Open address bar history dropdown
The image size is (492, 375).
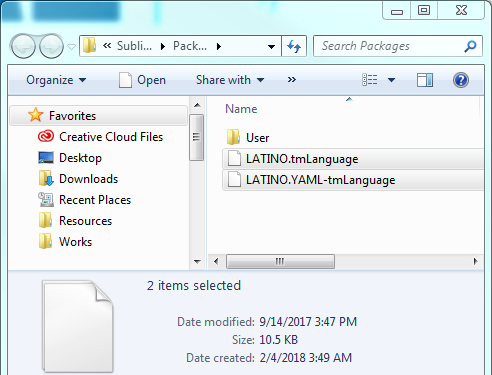(x=271, y=47)
